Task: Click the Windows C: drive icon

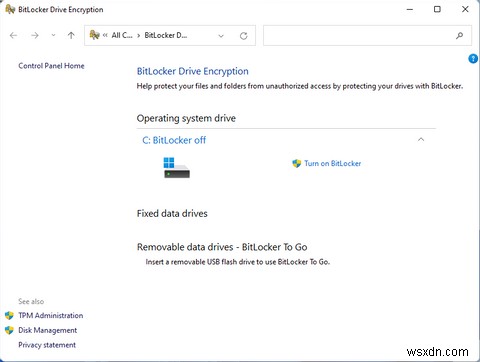Action: pos(177,168)
